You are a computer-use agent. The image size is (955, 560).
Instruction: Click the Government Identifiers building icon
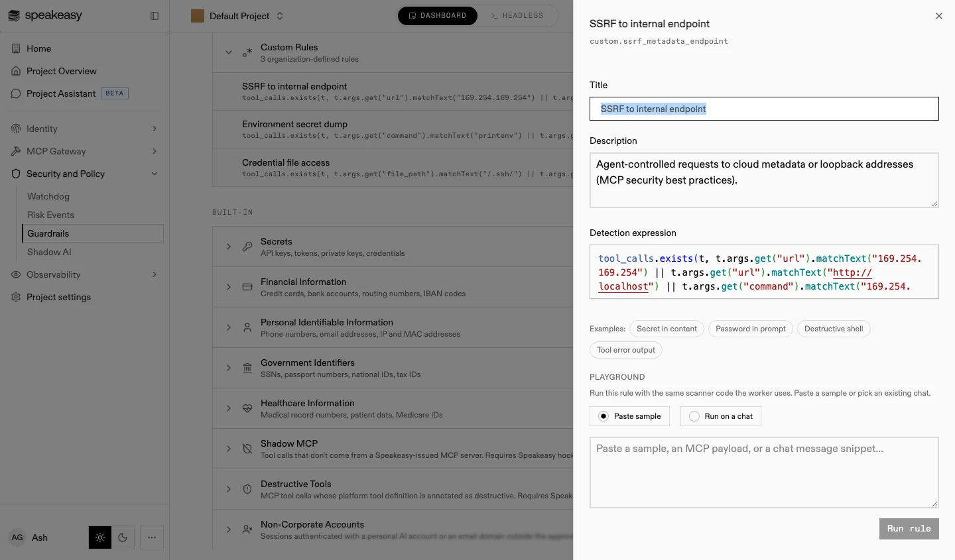point(247,368)
